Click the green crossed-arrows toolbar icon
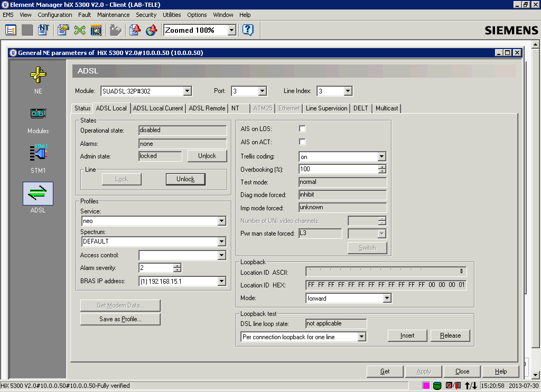 (80, 30)
